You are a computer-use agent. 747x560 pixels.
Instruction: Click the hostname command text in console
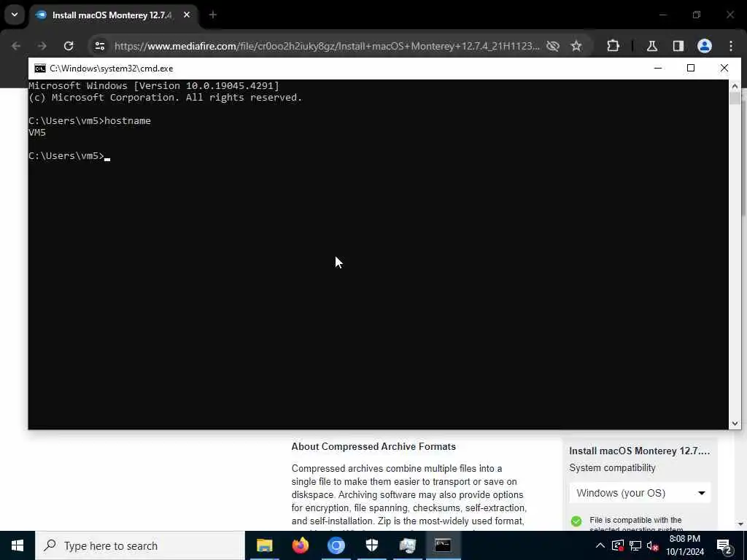(x=128, y=121)
